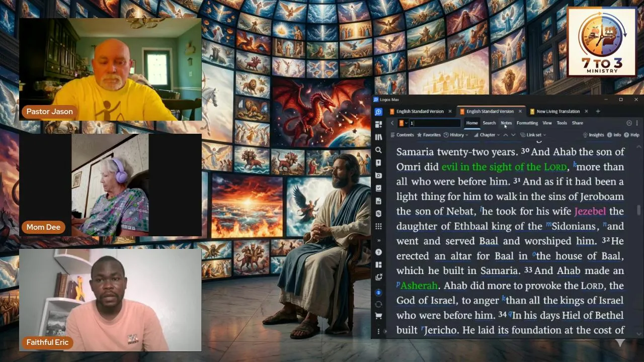Click footnote q before 'In his days'
This screenshot has height=362, width=644.
click(510, 314)
